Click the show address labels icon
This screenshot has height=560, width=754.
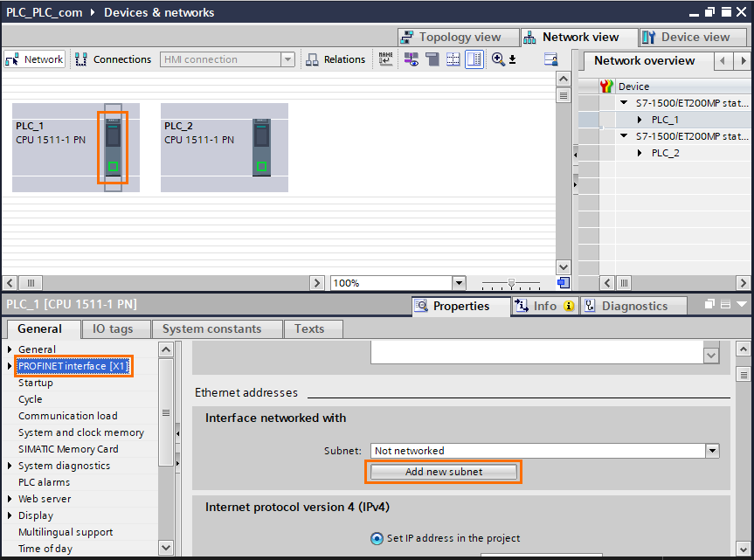coord(412,59)
